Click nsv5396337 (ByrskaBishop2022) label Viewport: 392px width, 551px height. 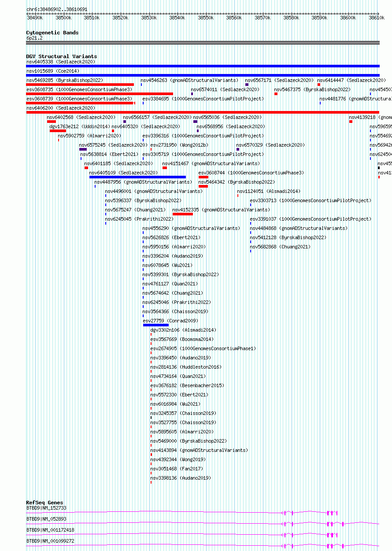143,201
